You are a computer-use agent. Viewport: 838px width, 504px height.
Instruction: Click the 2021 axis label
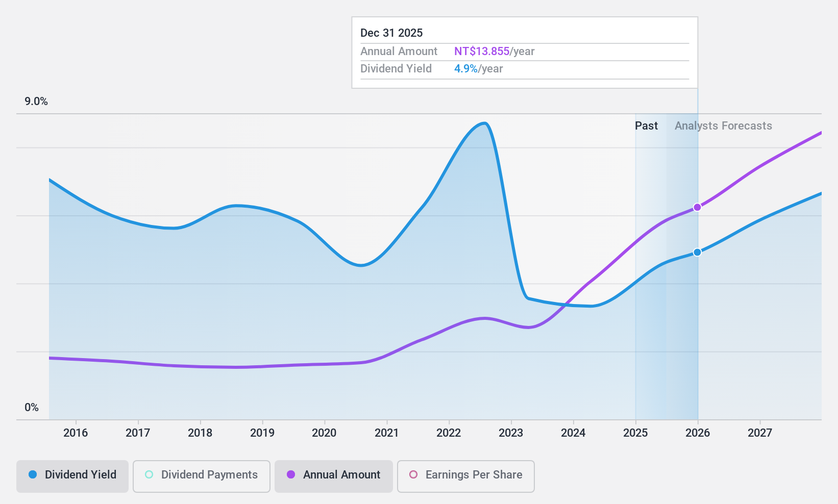tap(387, 433)
